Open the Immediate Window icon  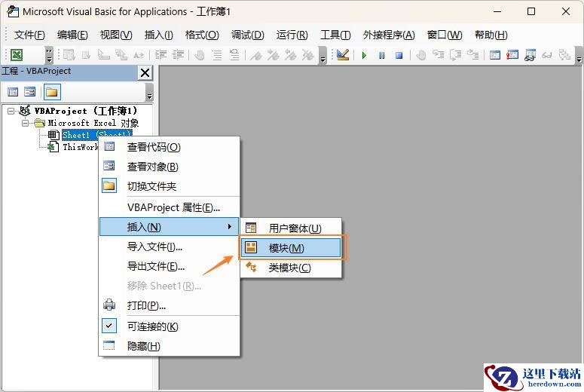coord(512,55)
